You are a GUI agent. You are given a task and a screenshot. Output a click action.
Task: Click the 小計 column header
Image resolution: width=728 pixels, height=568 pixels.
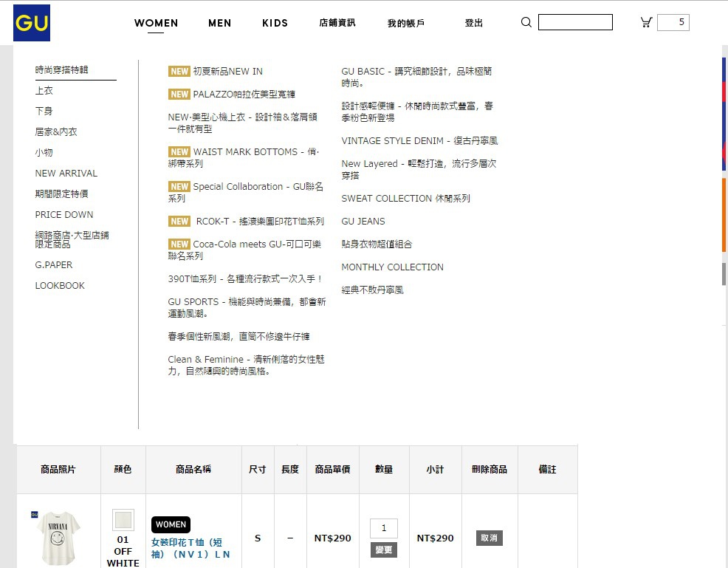(435, 470)
